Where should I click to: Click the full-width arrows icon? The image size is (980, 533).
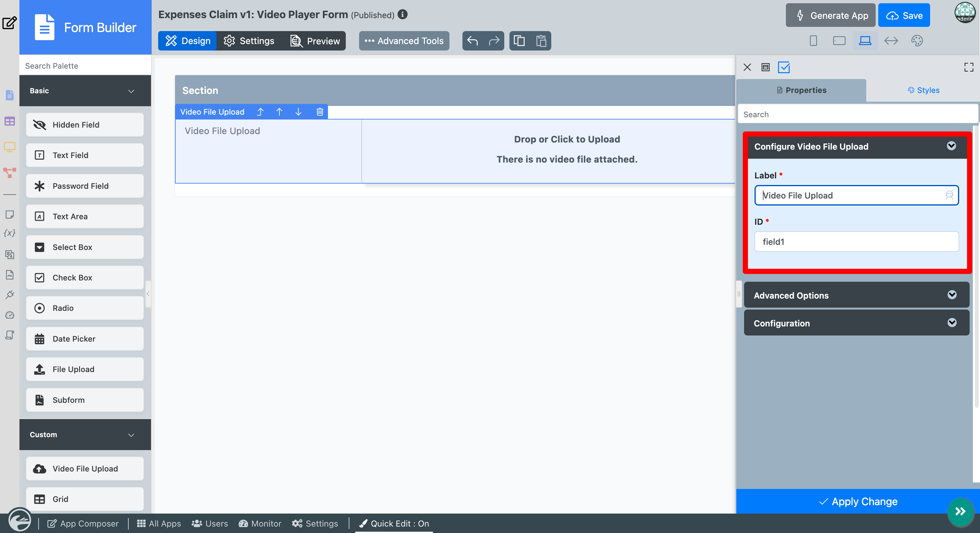coord(891,41)
